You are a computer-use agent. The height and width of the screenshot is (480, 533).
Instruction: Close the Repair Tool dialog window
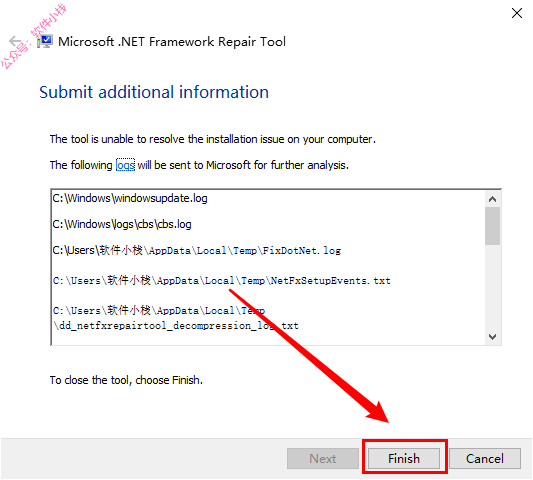(516, 13)
